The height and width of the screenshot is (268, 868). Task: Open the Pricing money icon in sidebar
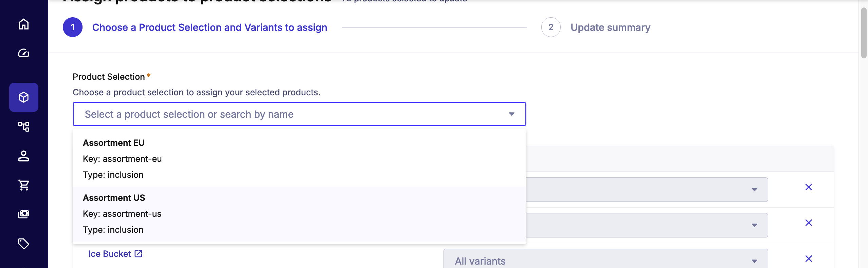click(23, 214)
